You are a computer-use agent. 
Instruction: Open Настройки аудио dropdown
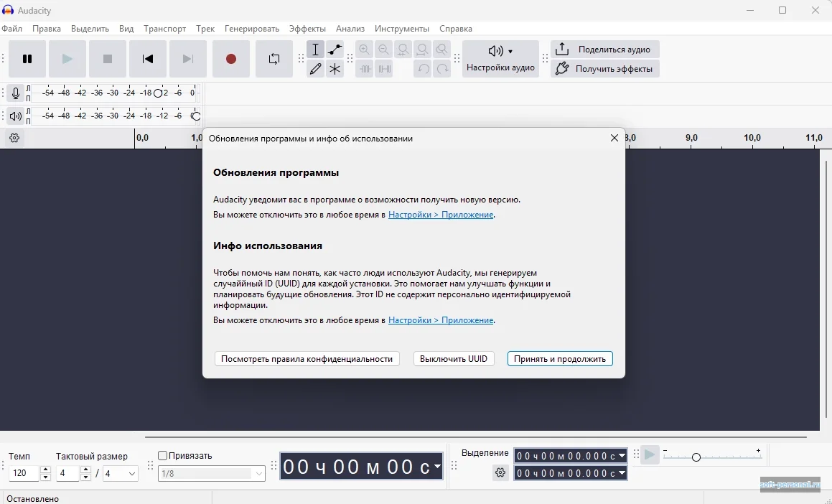pos(500,59)
